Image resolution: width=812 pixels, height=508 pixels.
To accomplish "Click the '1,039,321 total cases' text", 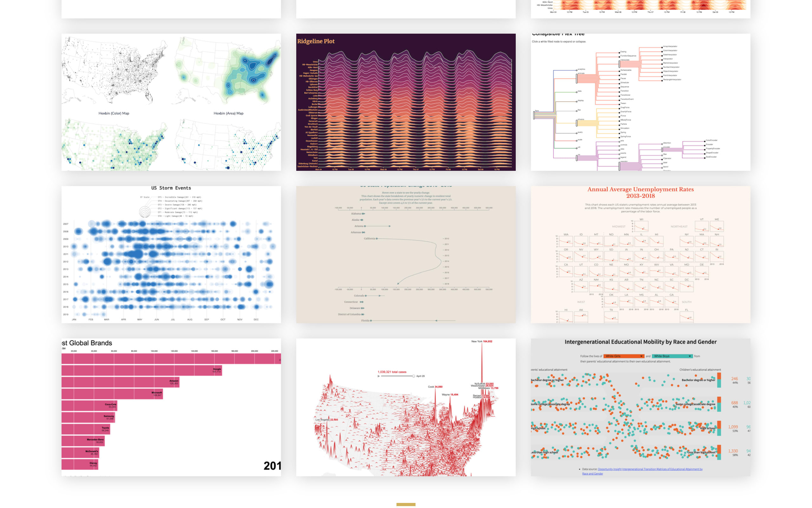I will (x=392, y=372).
